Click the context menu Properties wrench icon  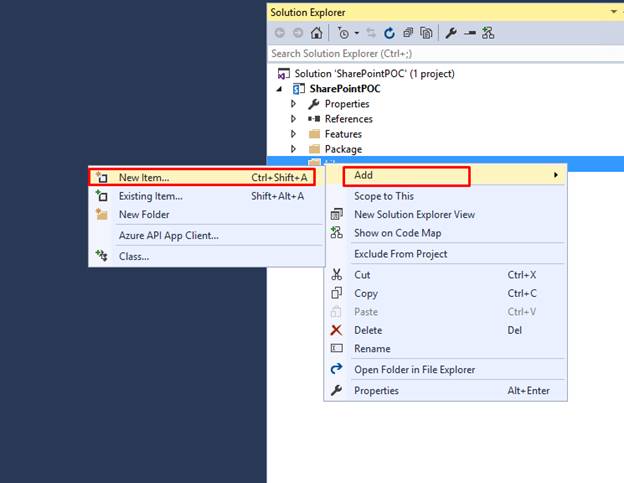click(336, 390)
